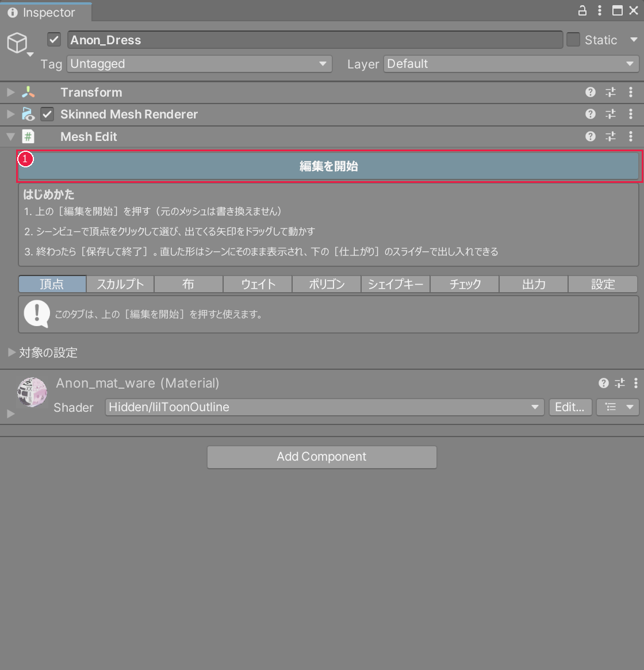Switch to the スカルプト tab
The width and height of the screenshot is (644, 670).
120,284
